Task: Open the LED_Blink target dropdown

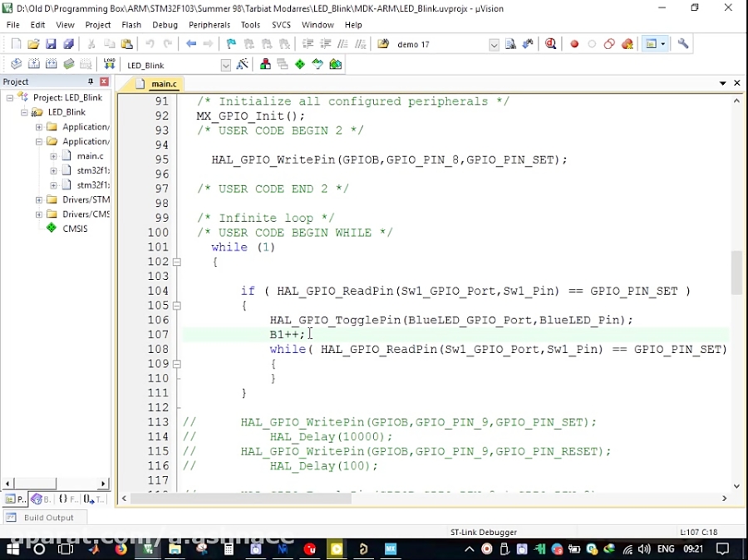Action: [225, 65]
